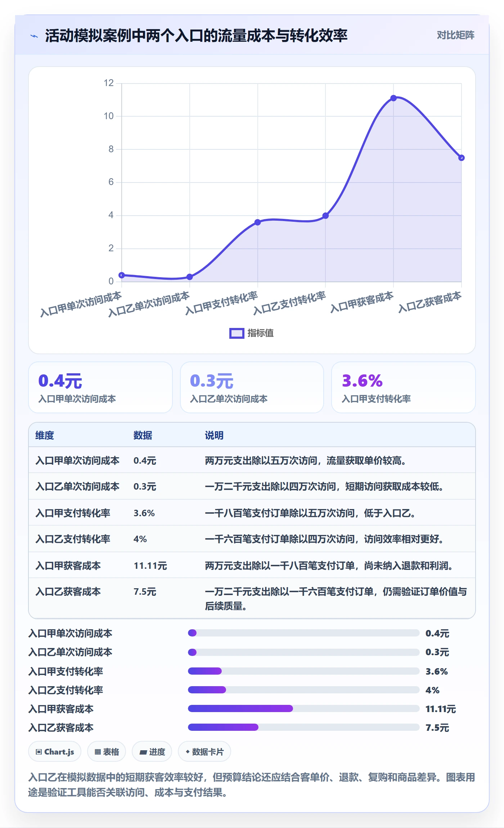504x828 pixels.
Task: Click the 入口甲获客成本 progress bar
Action: [x=303, y=708]
